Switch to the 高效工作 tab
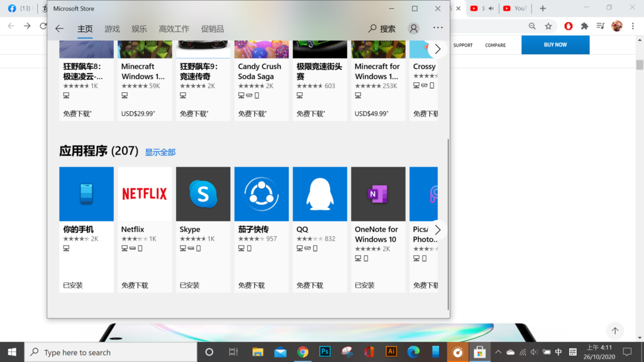 [174, 29]
